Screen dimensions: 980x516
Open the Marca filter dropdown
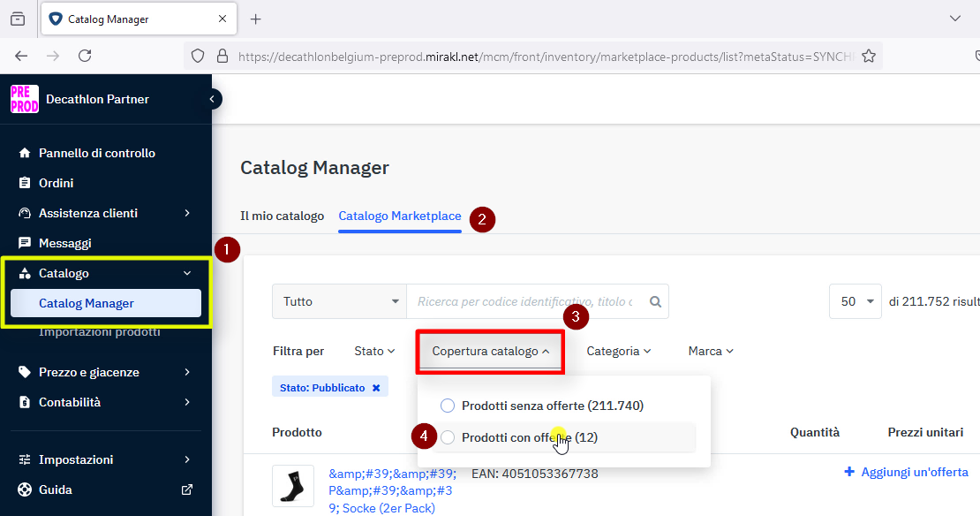(x=711, y=352)
